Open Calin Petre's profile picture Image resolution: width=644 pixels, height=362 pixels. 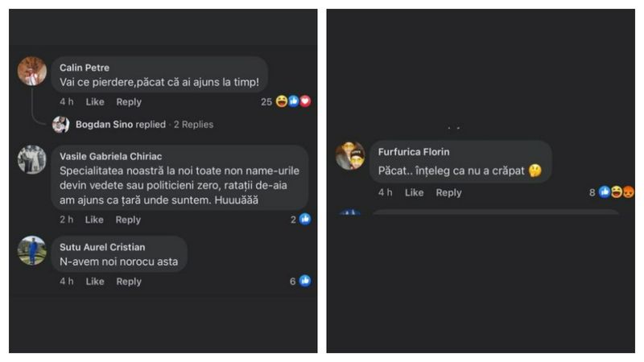tap(32, 72)
